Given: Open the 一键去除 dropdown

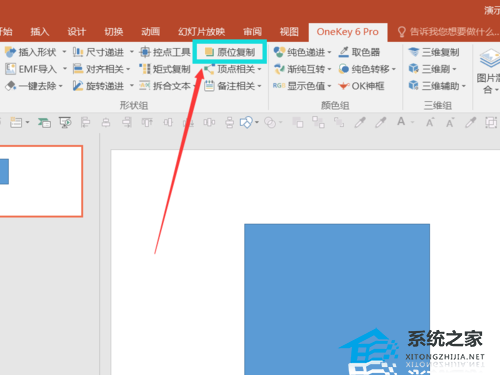Looking at the screenshot, I should tap(61, 86).
